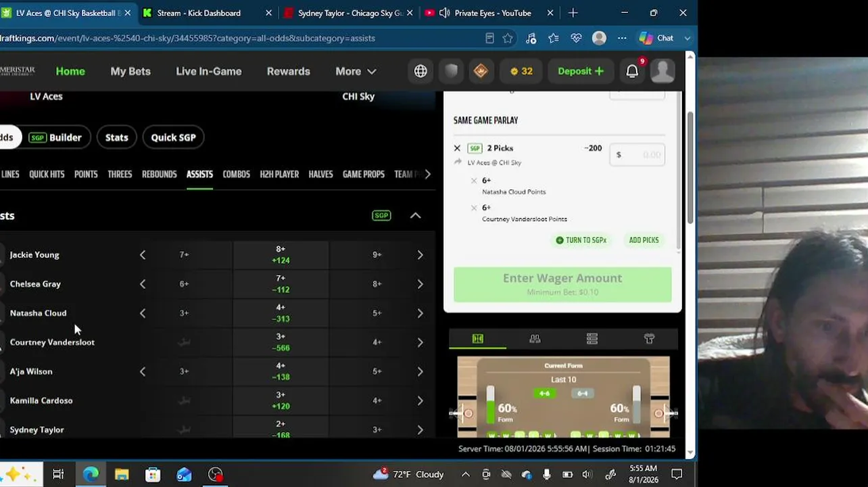Select Chelsea Gray 7+ assists at -112
The height and width of the screenshot is (487, 868).
(281, 283)
